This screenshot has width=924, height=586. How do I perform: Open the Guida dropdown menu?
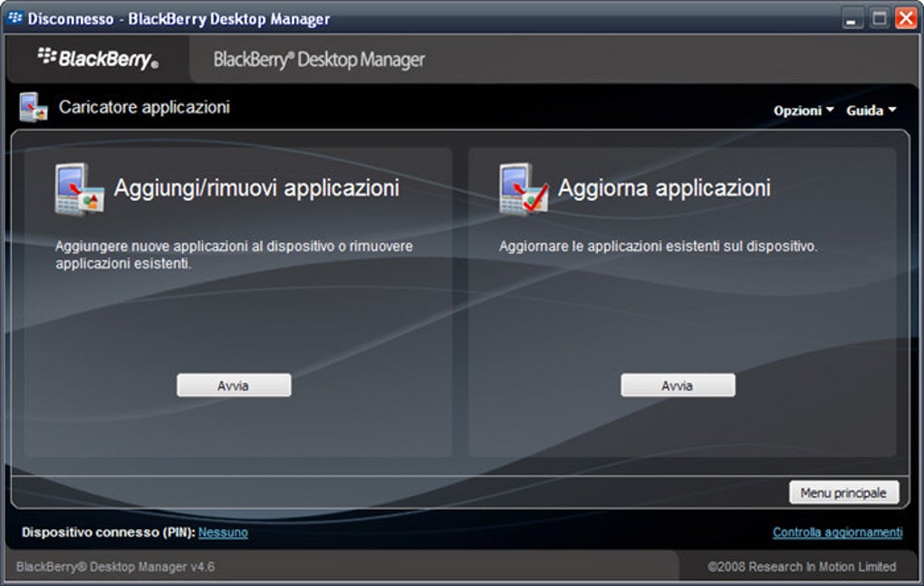871,110
